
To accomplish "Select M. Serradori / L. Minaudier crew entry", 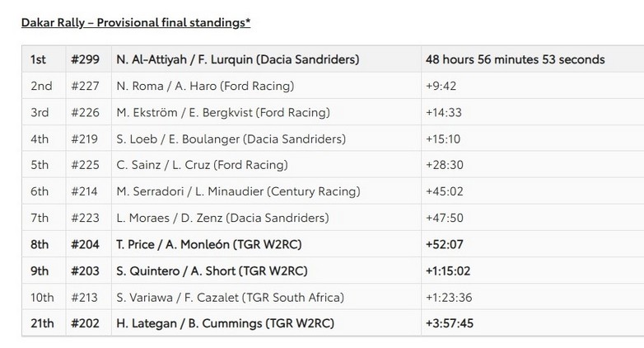I will pos(239,191).
